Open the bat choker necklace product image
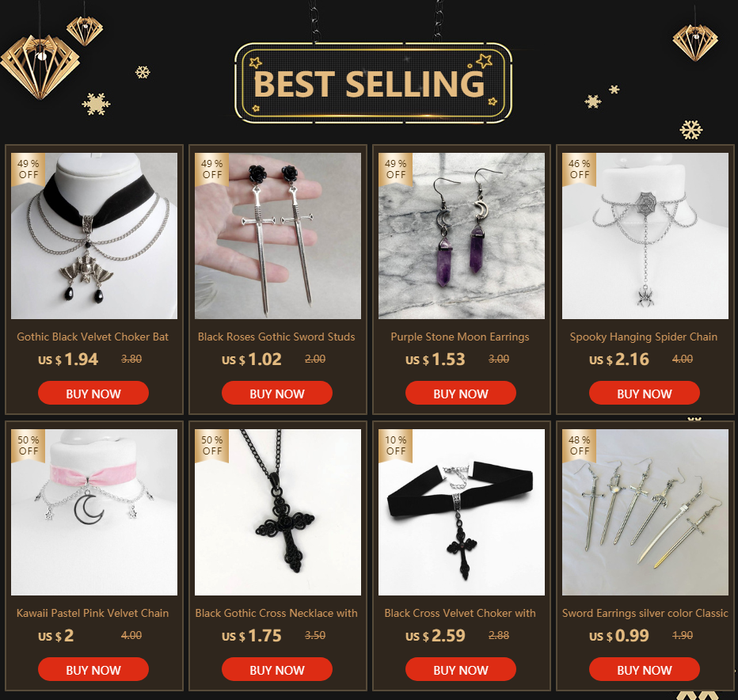This screenshot has width=738, height=700. tap(94, 236)
